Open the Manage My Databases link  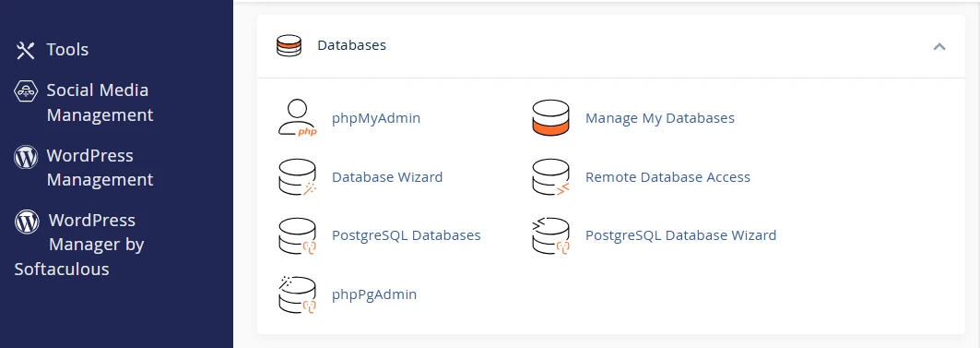click(x=660, y=117)
